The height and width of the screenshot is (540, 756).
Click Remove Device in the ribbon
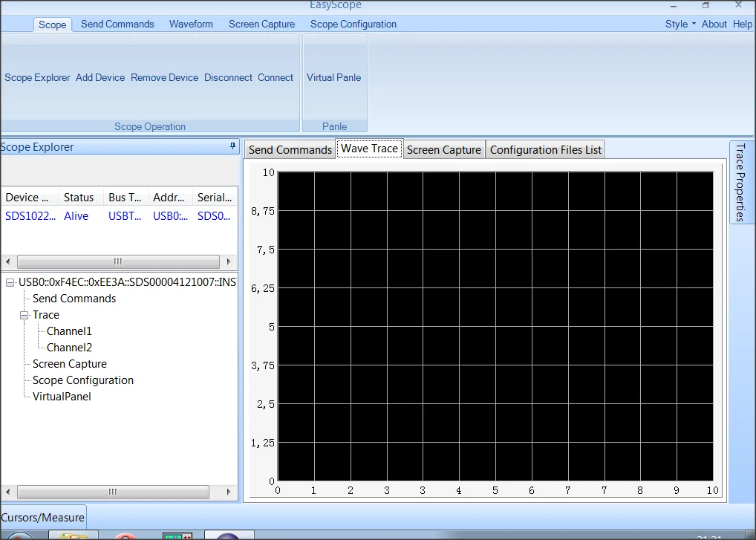click(164, 77)
